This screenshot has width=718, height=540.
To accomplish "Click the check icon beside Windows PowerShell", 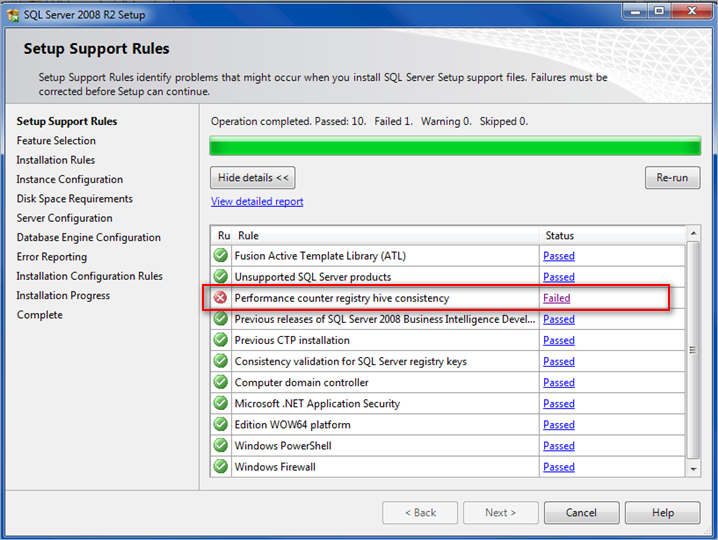I will click(x=221, y=445).
